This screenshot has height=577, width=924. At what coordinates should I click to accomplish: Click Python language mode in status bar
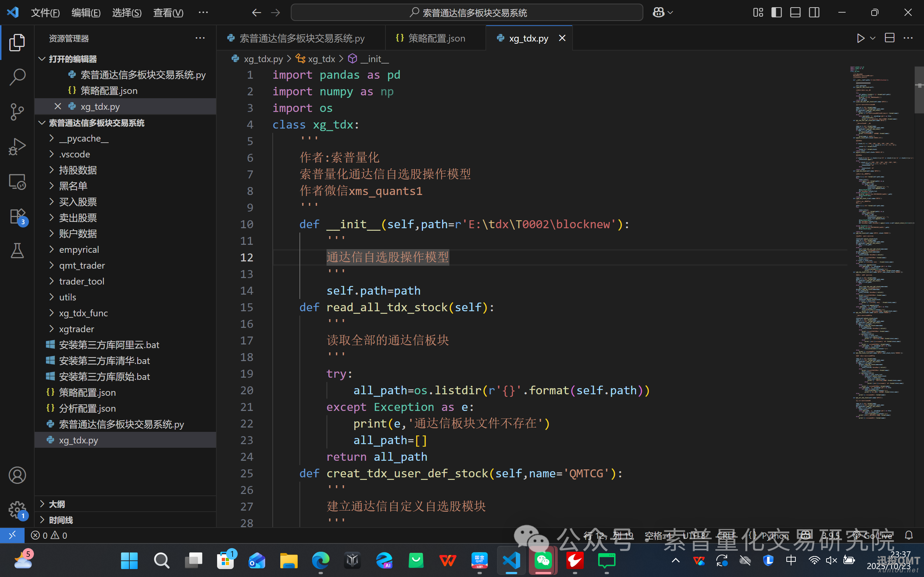(x=775, y=535)
